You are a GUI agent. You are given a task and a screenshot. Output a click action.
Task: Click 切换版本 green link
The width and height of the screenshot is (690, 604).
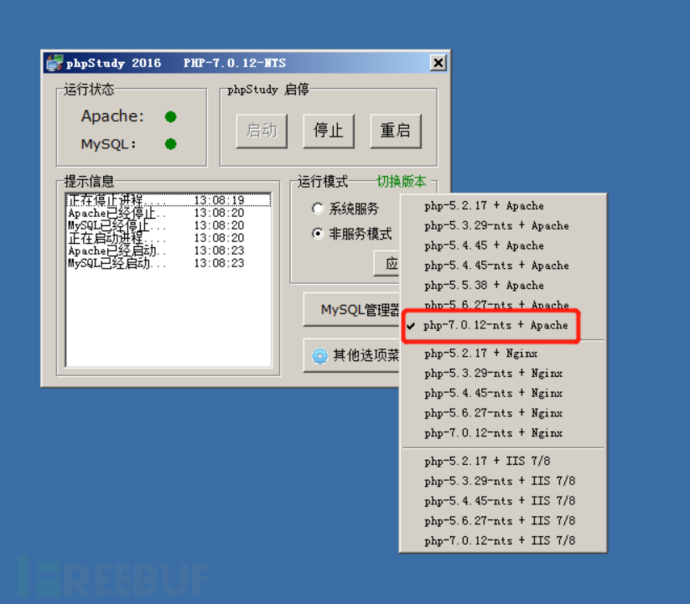click(x=401, y=181)
